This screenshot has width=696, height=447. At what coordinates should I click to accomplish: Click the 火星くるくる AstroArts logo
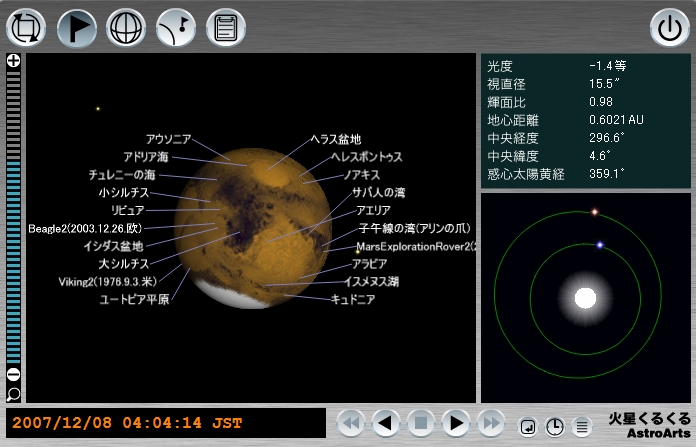click(x=649, y=425)
